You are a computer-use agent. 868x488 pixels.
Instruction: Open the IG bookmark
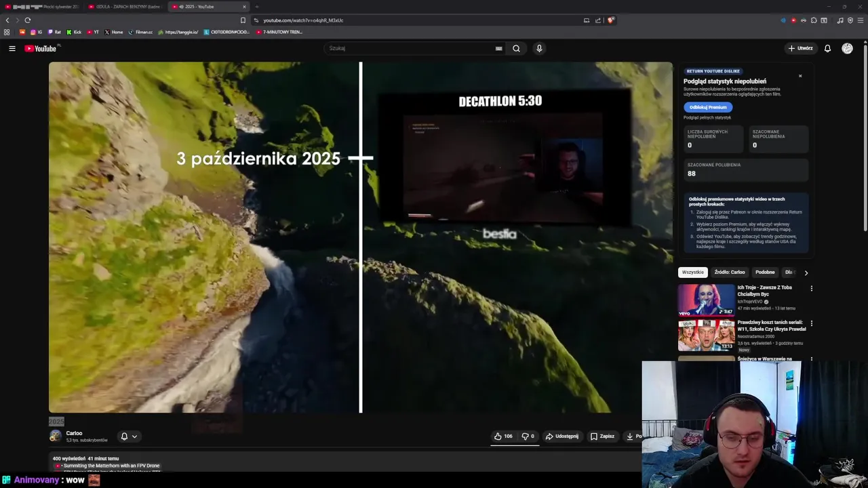(x=36, y=32)
